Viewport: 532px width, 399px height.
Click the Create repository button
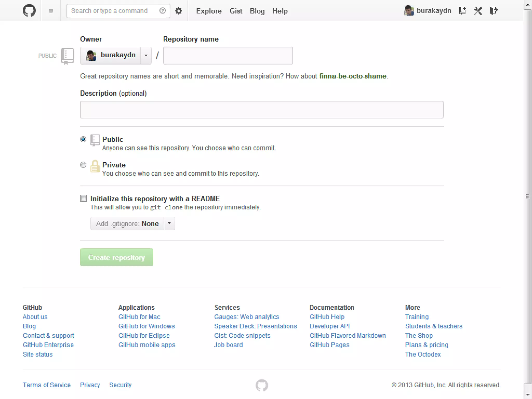117,257
